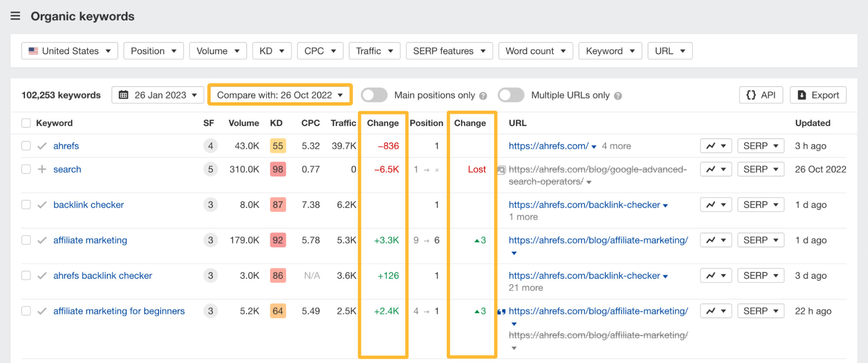Click the help icon beside Multiple URLs only
This screenshot has width=868, height=363.
[618, 96]
